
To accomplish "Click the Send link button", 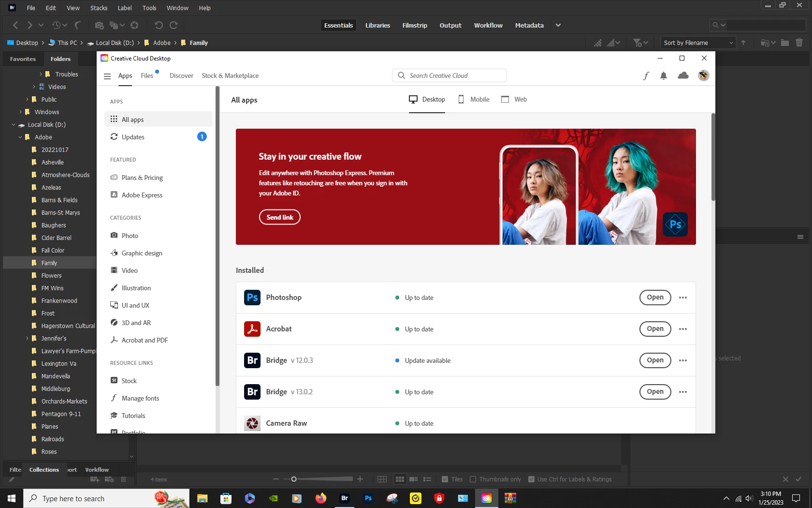I will tap(280, 217).
